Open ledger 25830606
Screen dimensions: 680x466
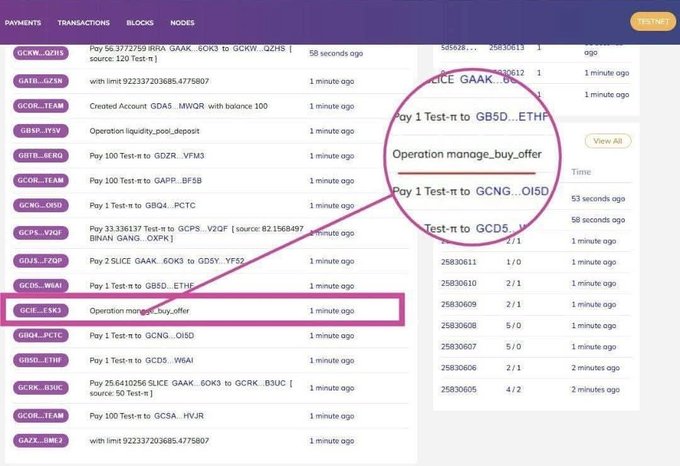[458, 368]
